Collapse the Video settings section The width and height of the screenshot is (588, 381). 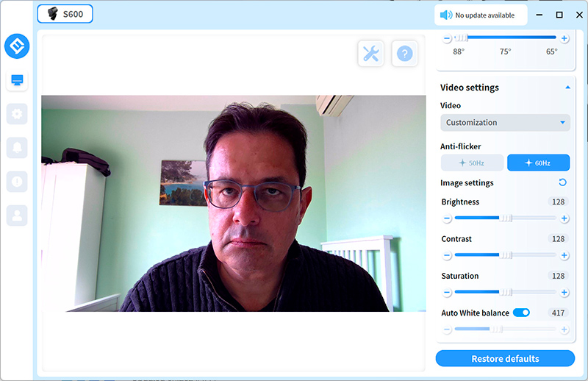pos(567,88)
